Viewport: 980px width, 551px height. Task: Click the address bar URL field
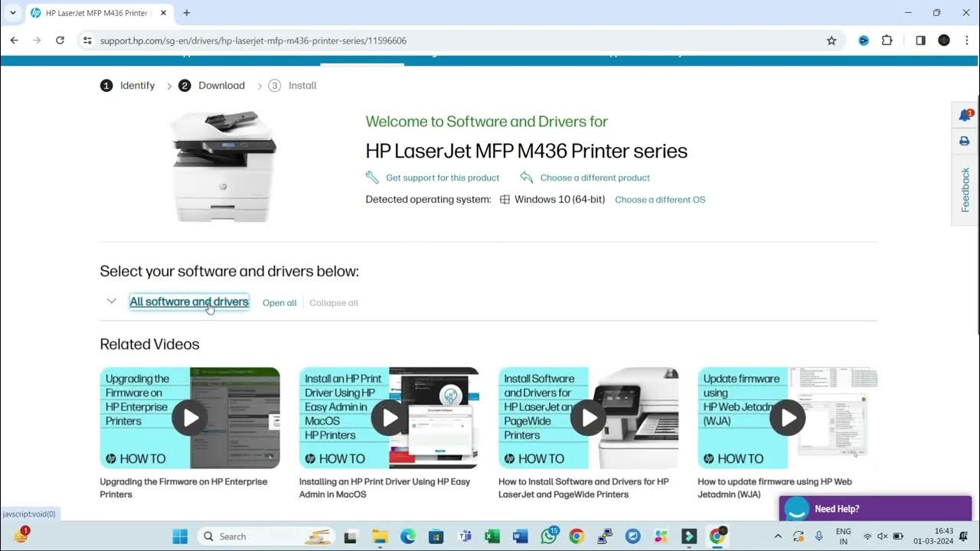tap(459, 41)
